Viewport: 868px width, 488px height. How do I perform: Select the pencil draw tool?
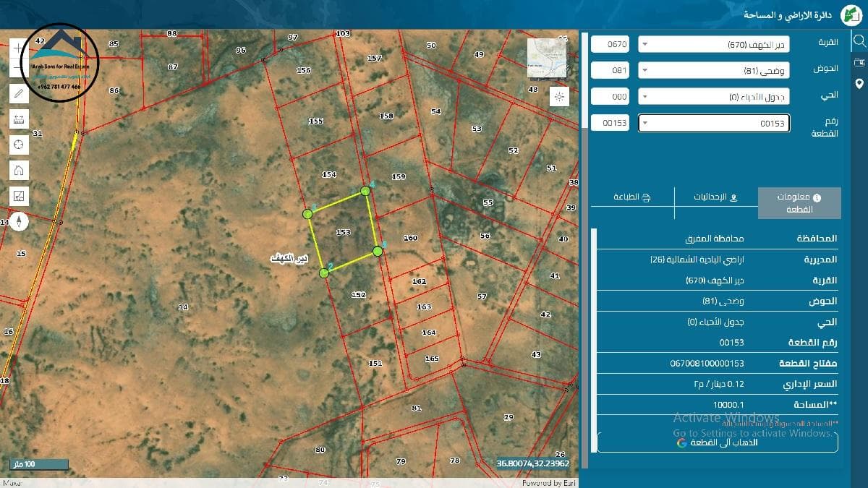pos(19,93)
